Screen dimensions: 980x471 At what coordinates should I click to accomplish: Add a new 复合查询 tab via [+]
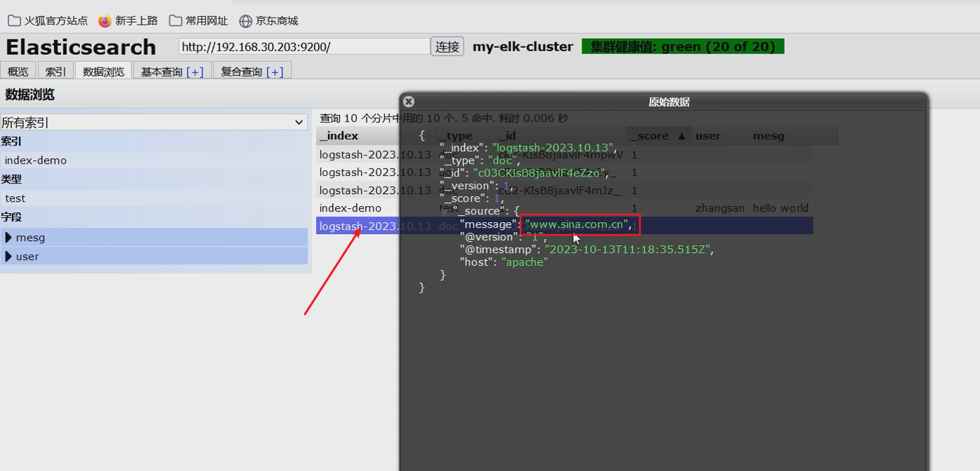[275, 72]
